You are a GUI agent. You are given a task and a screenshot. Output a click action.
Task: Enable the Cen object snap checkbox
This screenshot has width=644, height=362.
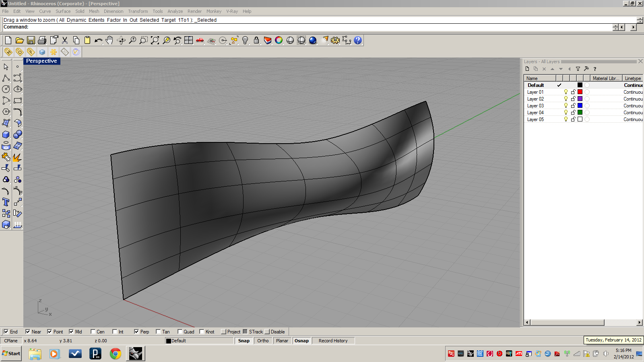[x=93, y=331]
